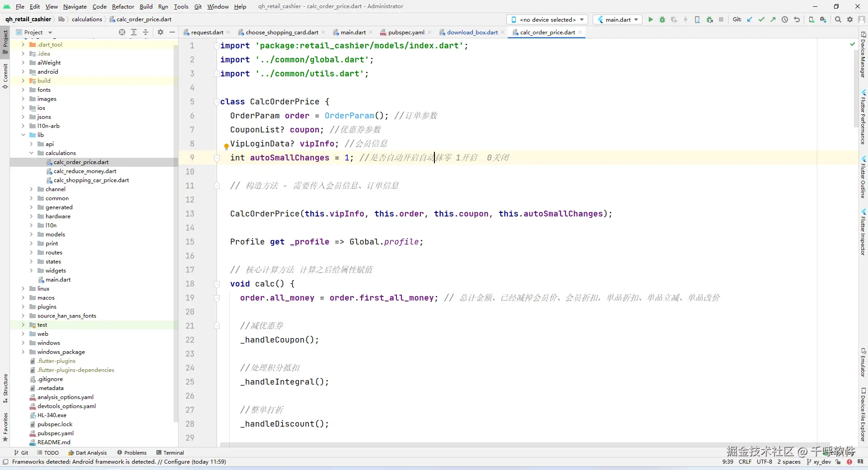Toggle the Commit side tool window

click(x=5, y=76)
